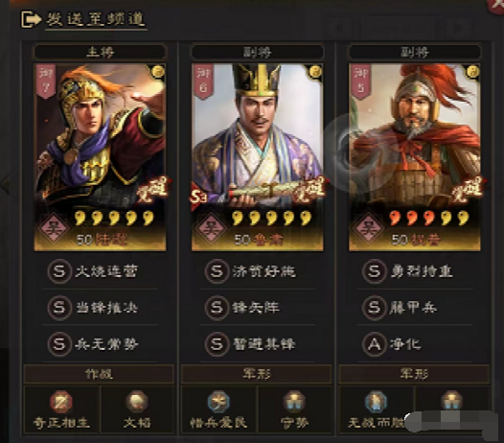Select the red-helmeted third general portrait
Viewport: 504px width, 443px height.
tap(415, 157)
